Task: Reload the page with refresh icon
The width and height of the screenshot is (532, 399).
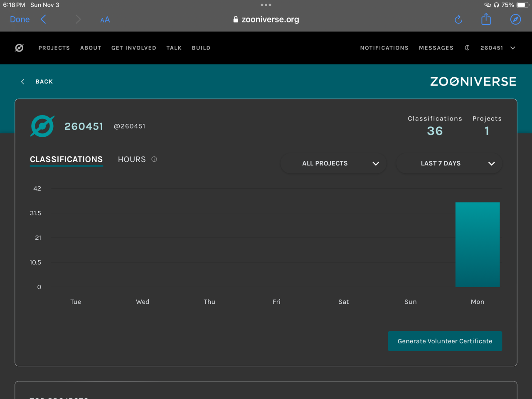Action: click(458, 20)
